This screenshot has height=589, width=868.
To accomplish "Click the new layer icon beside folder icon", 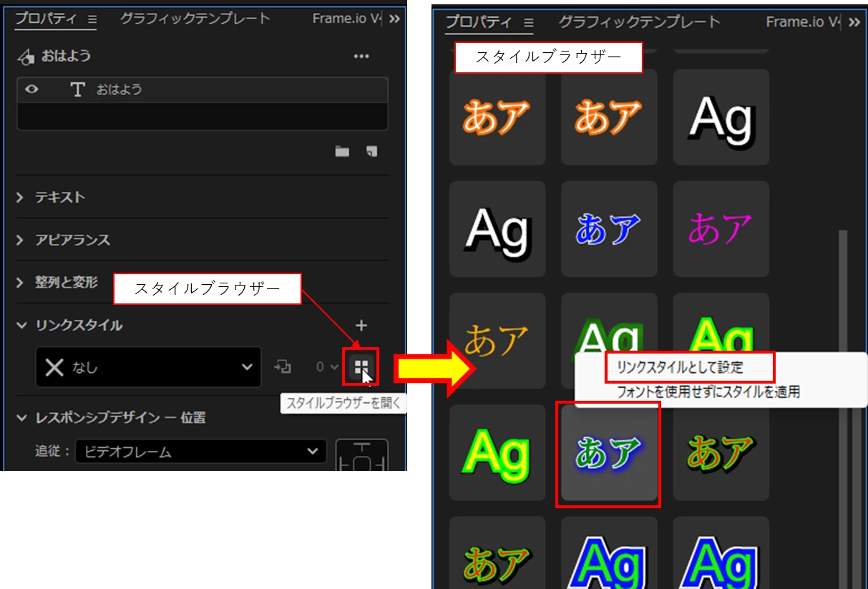I will pos(371,151).
